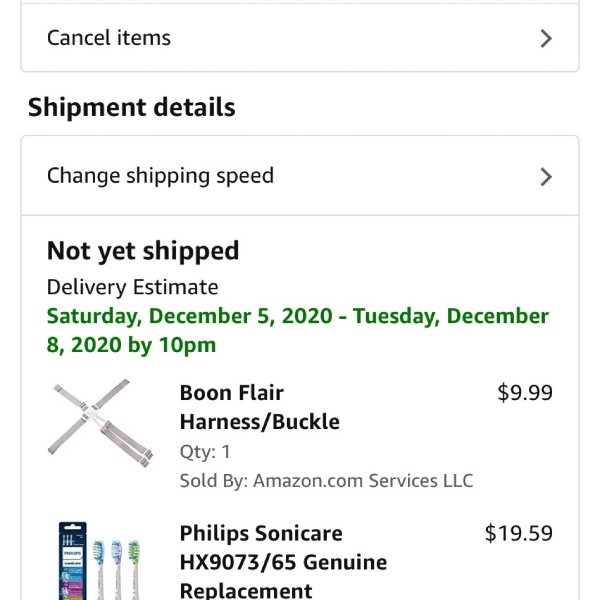Tap the $9.99 item price
Viewport: 600px width, 600px height.
pos(525,393)
